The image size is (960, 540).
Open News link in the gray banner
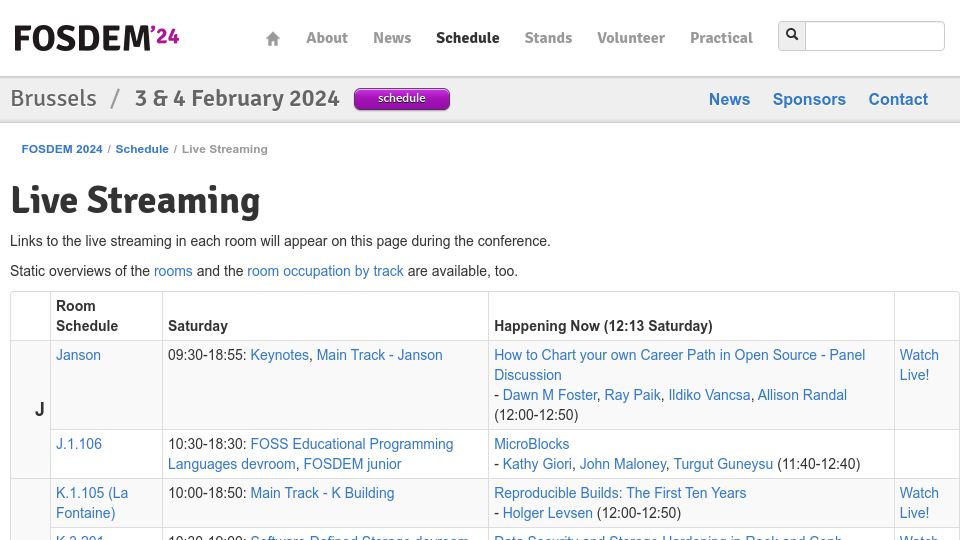[729, 99]
